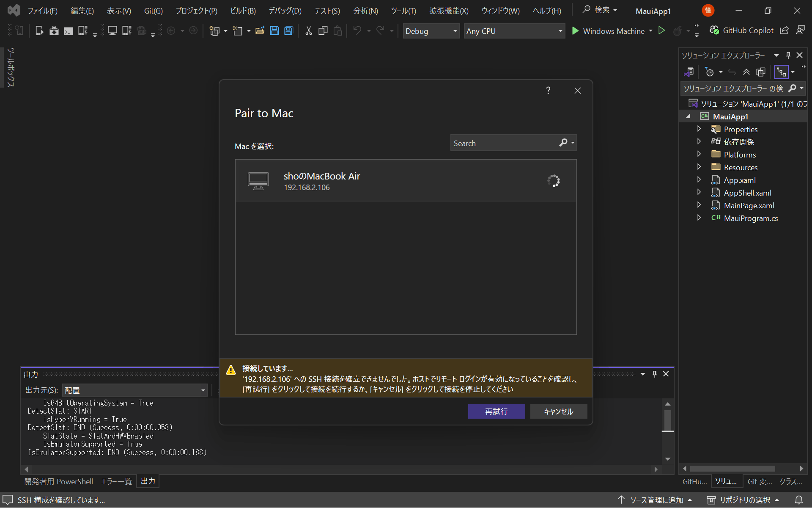Open the ビルド(B) menu
812x508 pixels.
243,11
